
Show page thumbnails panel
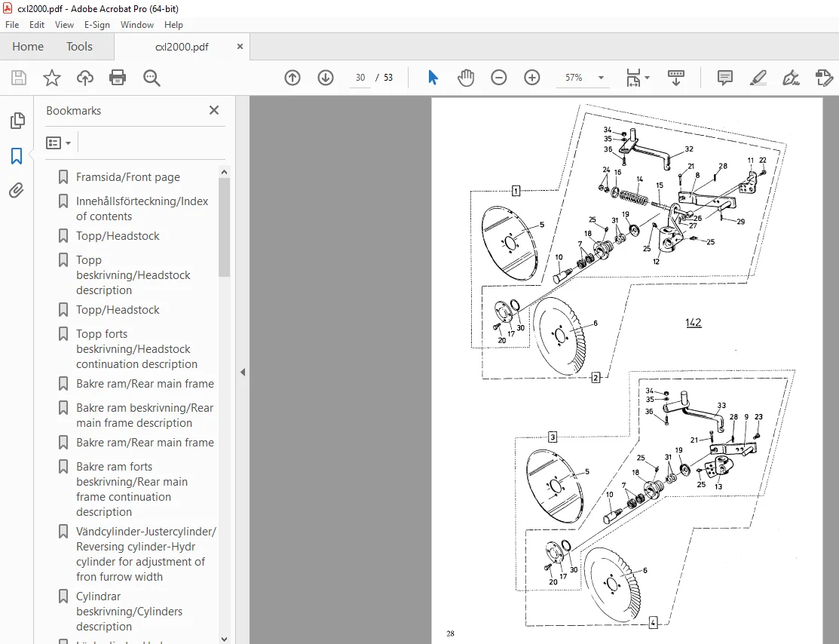17,121
